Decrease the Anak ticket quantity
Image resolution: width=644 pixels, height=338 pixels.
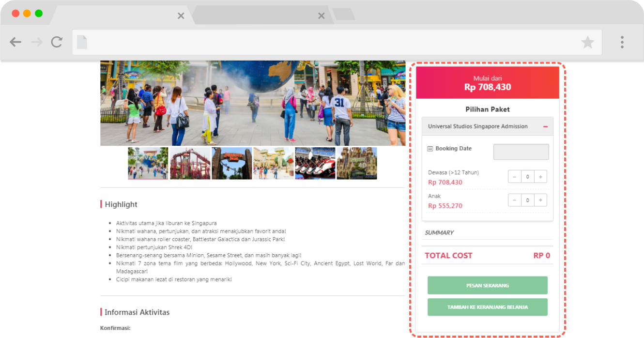tap(514, 200)
